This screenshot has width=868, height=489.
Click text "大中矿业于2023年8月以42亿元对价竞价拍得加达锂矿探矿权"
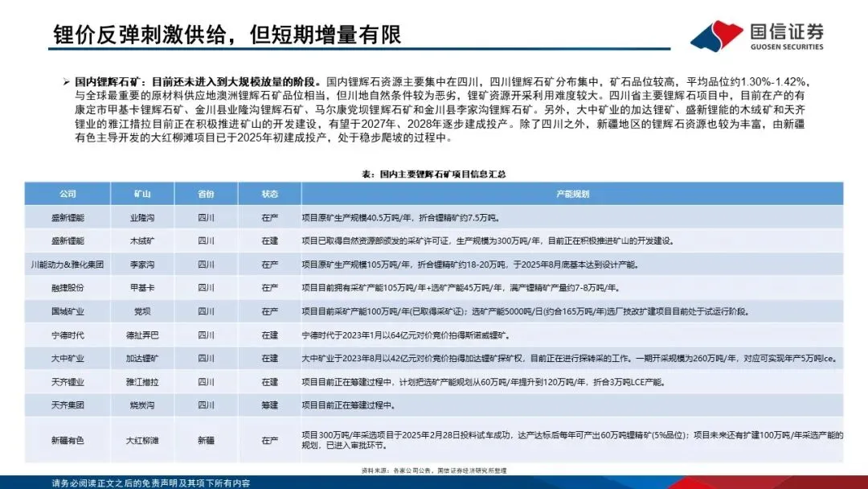click(411, 358)
